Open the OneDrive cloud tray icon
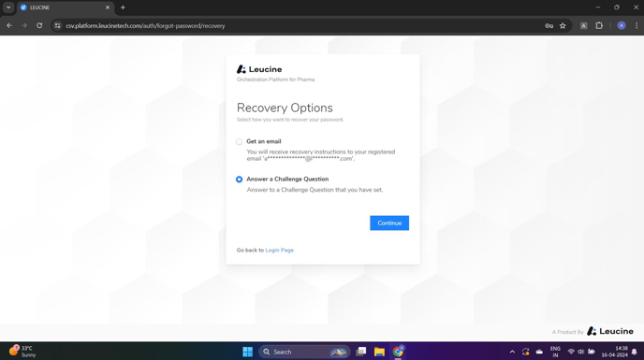 click(539, 352)
